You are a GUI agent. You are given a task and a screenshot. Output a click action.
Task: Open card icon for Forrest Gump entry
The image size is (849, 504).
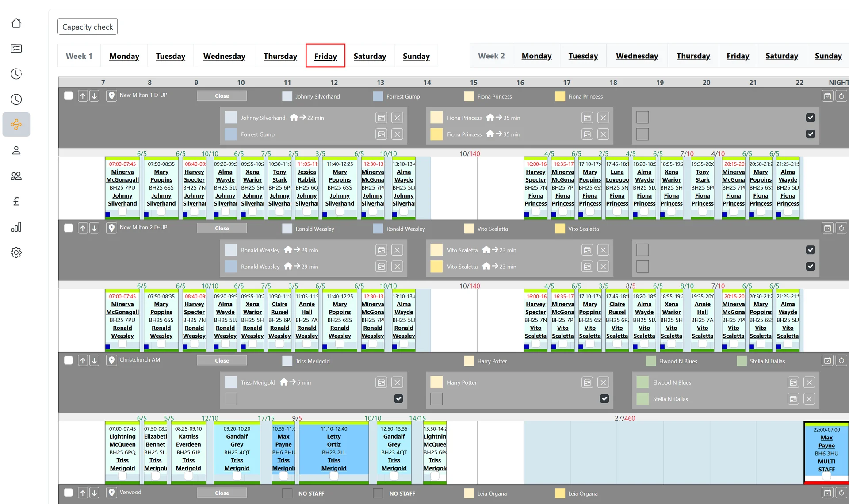[x=381, y=134]
